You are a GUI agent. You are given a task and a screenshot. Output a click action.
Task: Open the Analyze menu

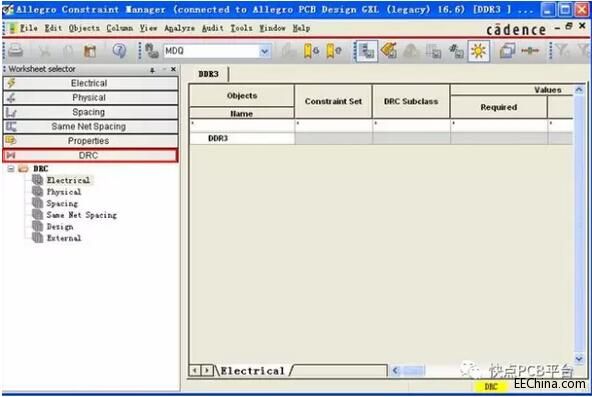point(179,28)
